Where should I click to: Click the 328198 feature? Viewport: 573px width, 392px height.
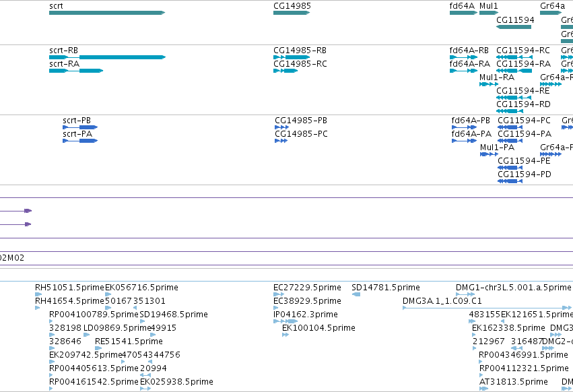tap(52, 335)
